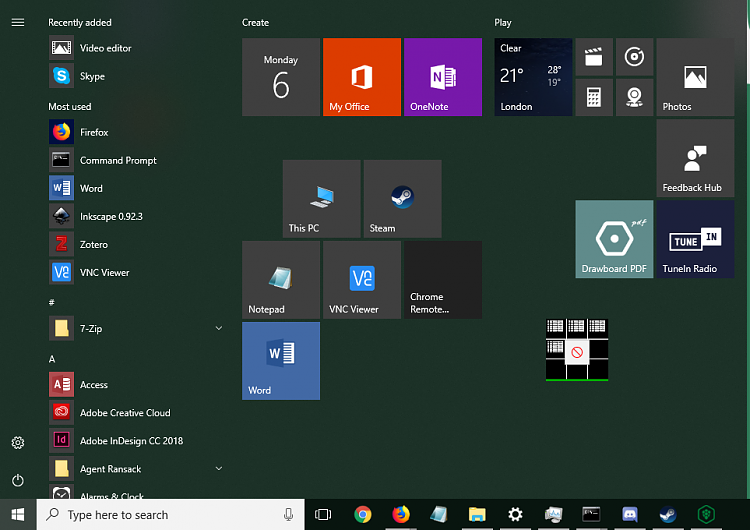Launch the Steam tile
This screenshot has height=530, width=750.
pos(403,199)
